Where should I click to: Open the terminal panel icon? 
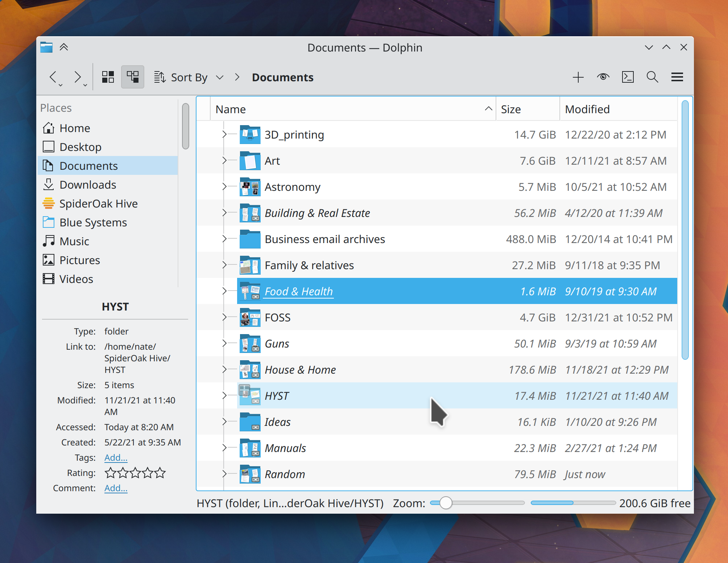pyautogui.click(x=628, y=77)
